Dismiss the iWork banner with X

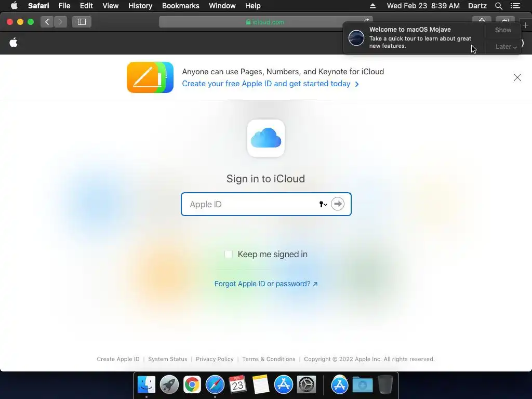[517, 77]
